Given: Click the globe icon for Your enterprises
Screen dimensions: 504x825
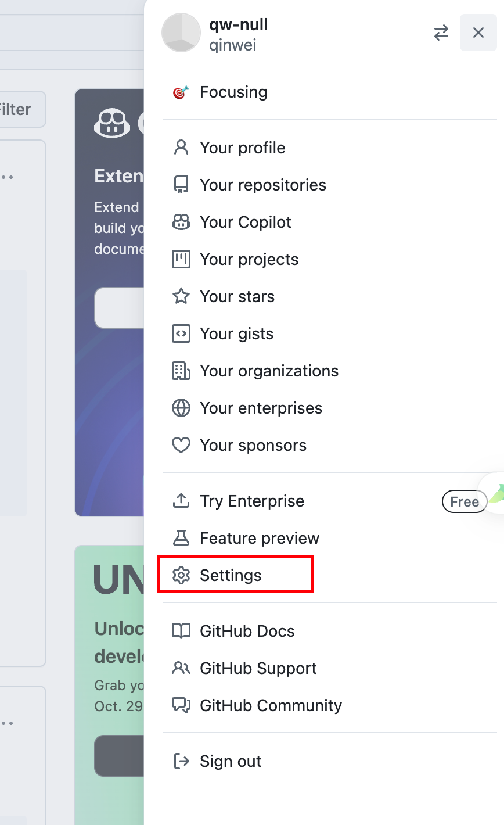Looking at the screenshot, I should (181, 408).
